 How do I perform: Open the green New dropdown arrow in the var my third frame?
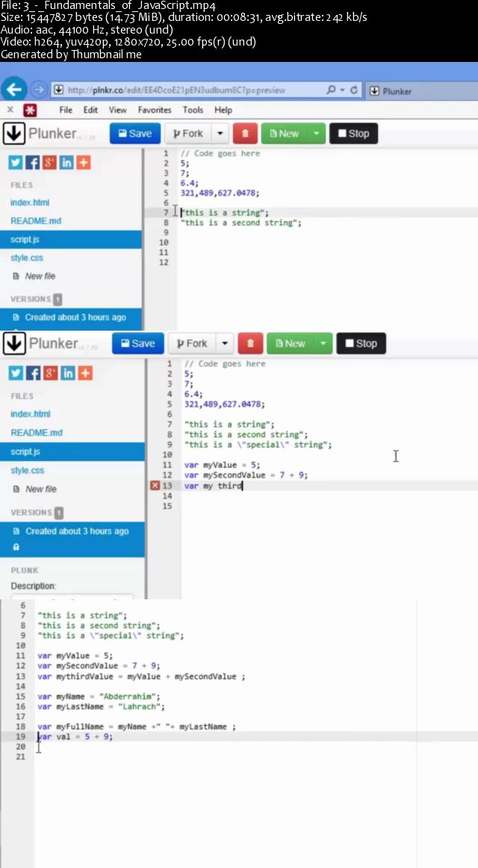click(323, 343)
